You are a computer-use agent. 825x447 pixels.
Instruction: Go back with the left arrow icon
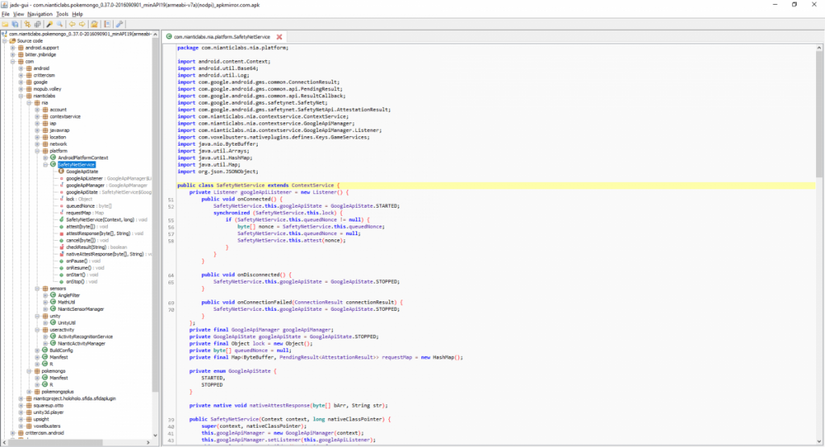click(72, 24)
